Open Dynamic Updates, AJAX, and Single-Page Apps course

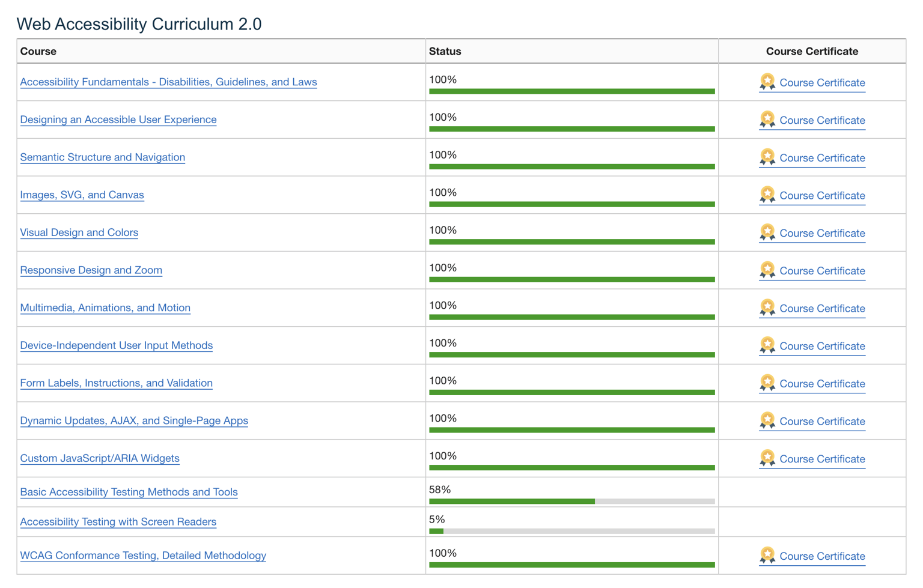coord(134,420)
